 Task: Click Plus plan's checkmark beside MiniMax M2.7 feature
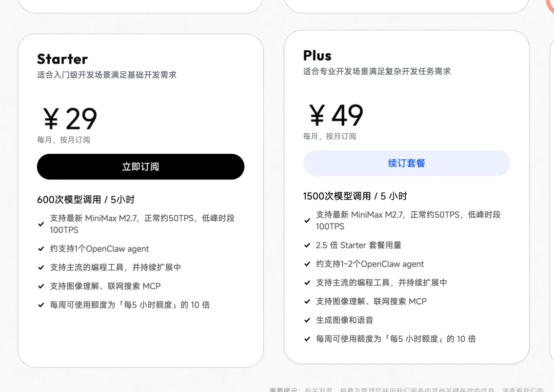coord(307,220)
